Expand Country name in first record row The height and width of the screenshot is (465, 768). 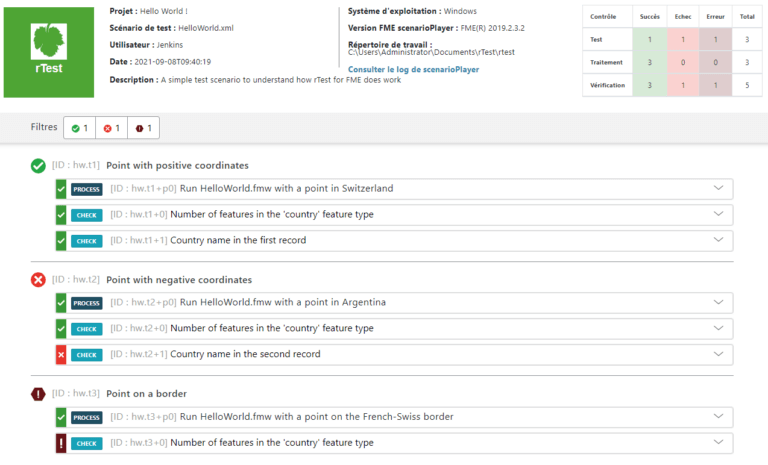(718, 240)
